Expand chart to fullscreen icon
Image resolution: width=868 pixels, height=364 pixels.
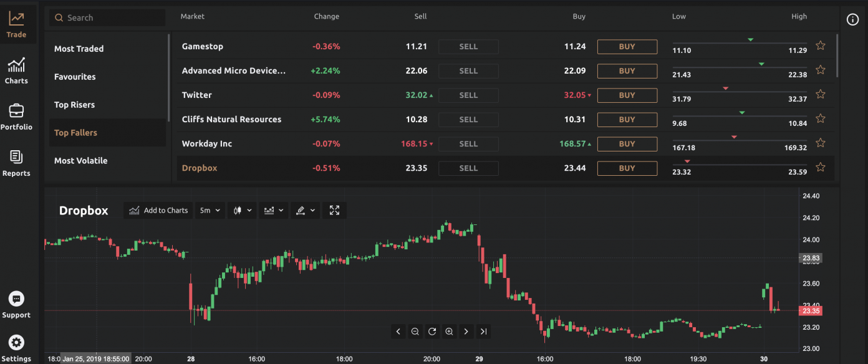[335, 211]
